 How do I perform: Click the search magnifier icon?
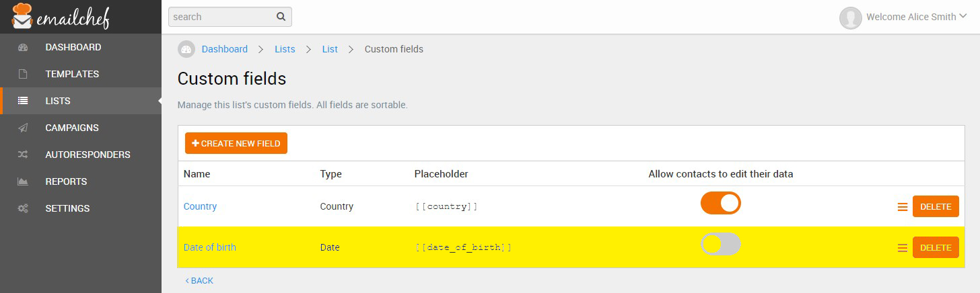click(x=281, y=17)
